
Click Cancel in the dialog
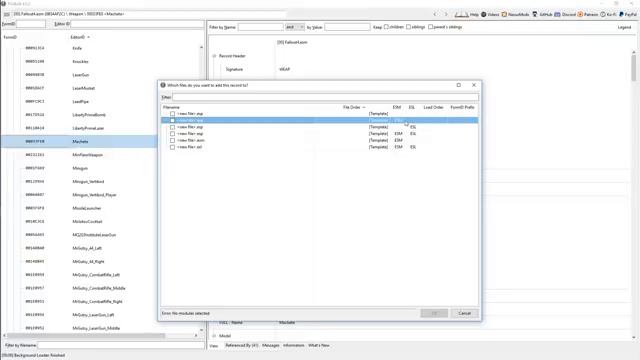pos(464,313)
